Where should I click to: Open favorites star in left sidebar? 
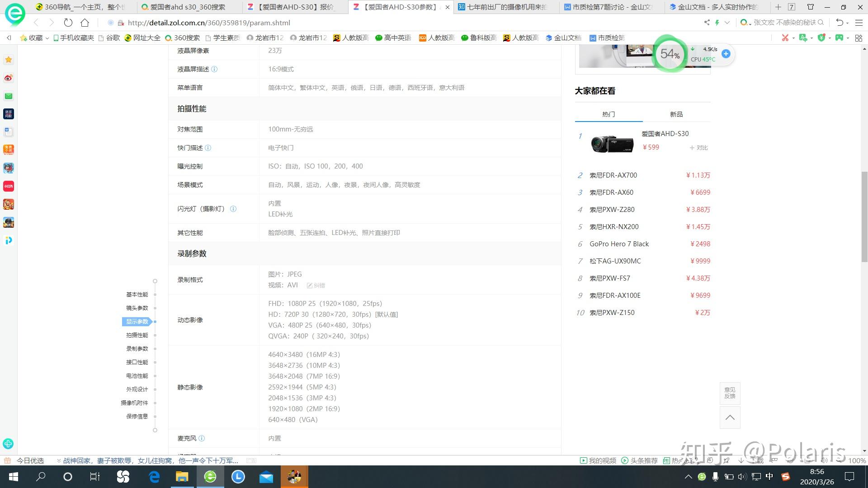click(x=8, y=60)
